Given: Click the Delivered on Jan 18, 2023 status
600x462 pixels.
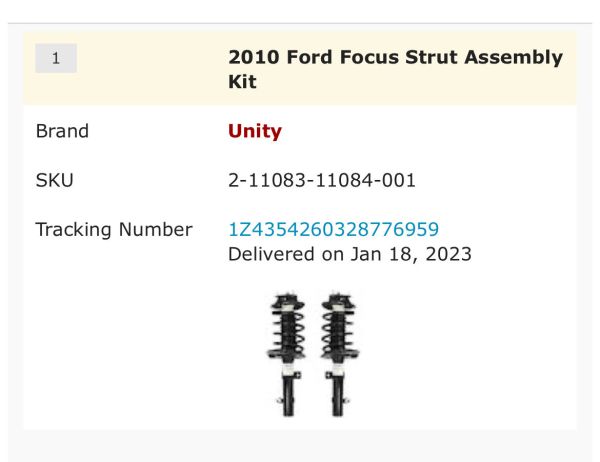Looking at the screenshot, I should tap(350, 254).
